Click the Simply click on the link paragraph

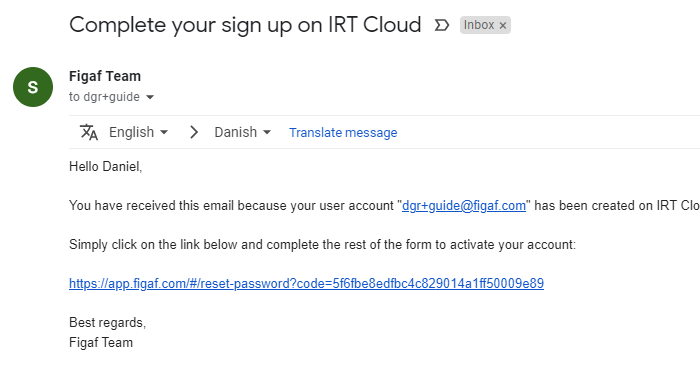point(322,245)
